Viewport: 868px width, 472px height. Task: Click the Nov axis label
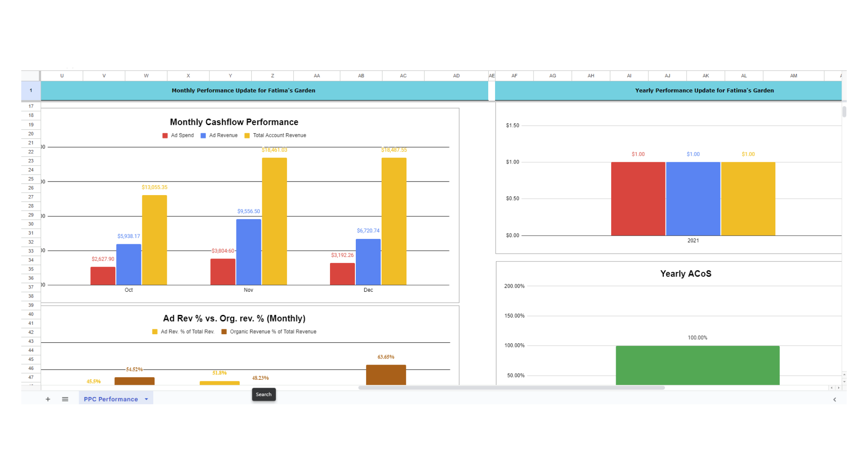249,290
